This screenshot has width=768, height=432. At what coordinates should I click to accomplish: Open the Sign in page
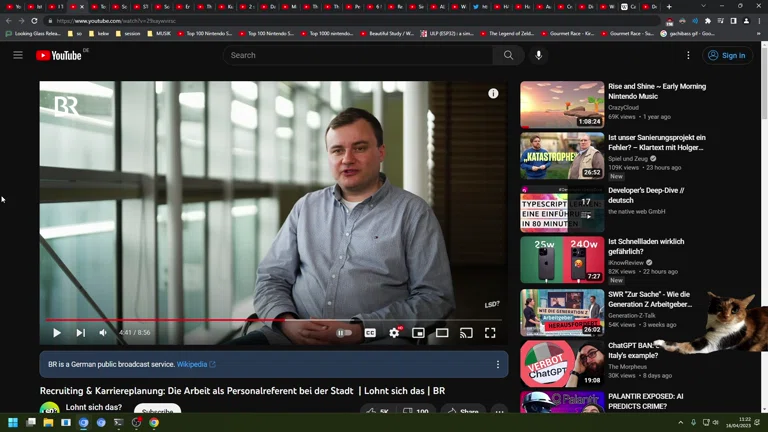tap(726, 55)
